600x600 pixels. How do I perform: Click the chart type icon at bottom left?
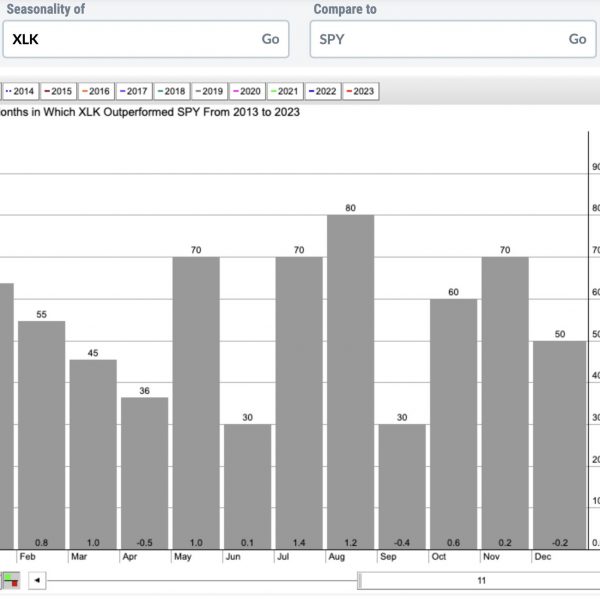coord(11,580)
